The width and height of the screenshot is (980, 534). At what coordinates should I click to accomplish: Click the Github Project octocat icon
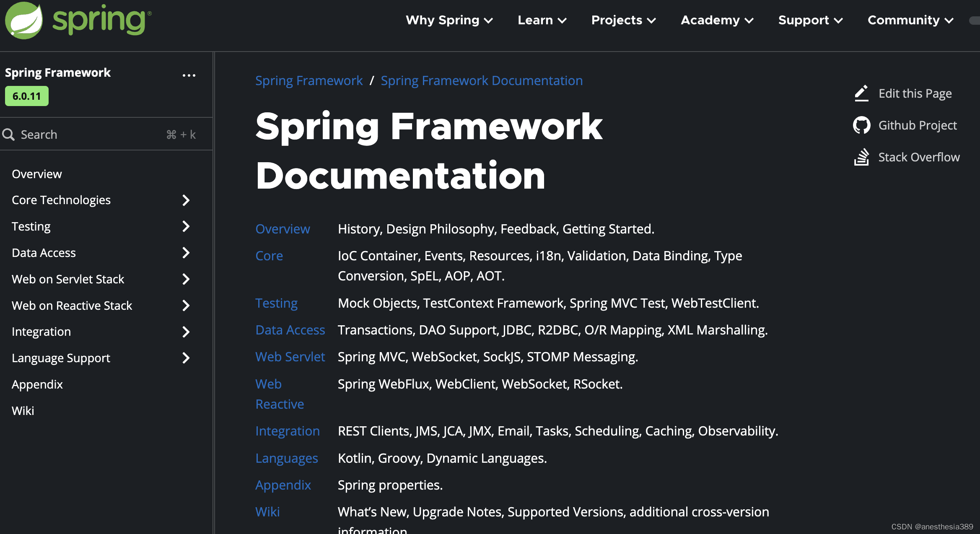coord(861,125)
